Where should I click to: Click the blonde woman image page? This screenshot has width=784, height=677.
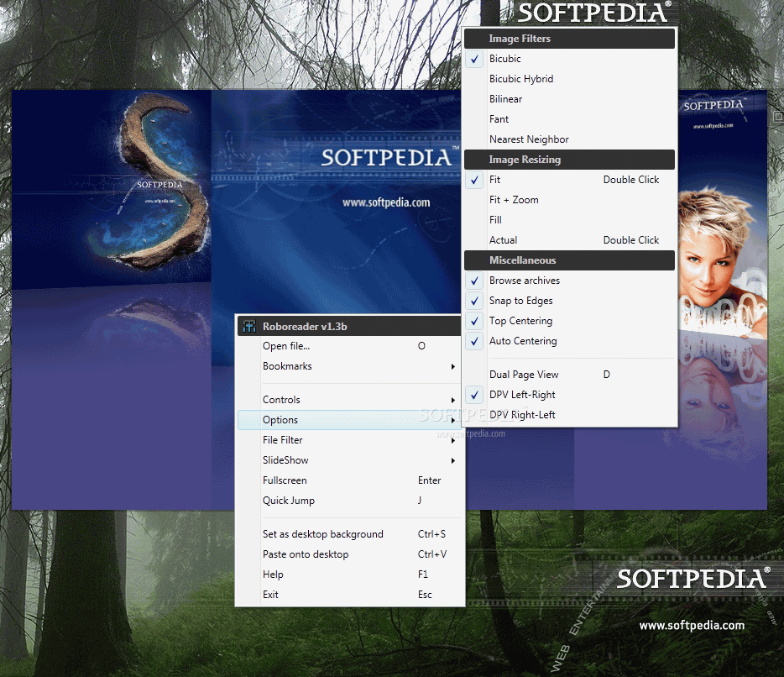[722, 260]
